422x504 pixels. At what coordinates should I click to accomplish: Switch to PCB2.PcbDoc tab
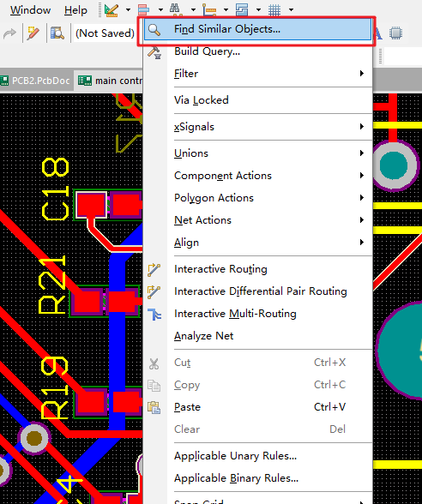coord(36,81)
